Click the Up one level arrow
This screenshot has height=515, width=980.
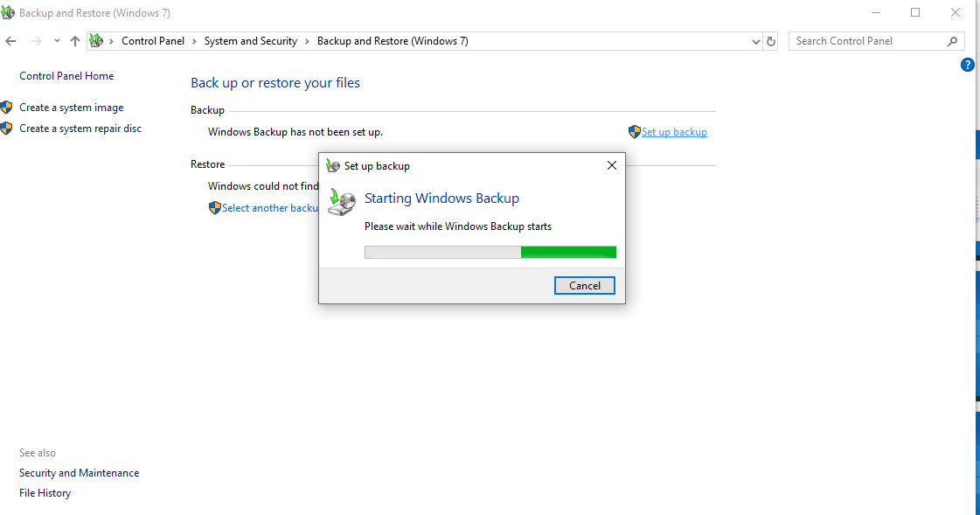75,41
